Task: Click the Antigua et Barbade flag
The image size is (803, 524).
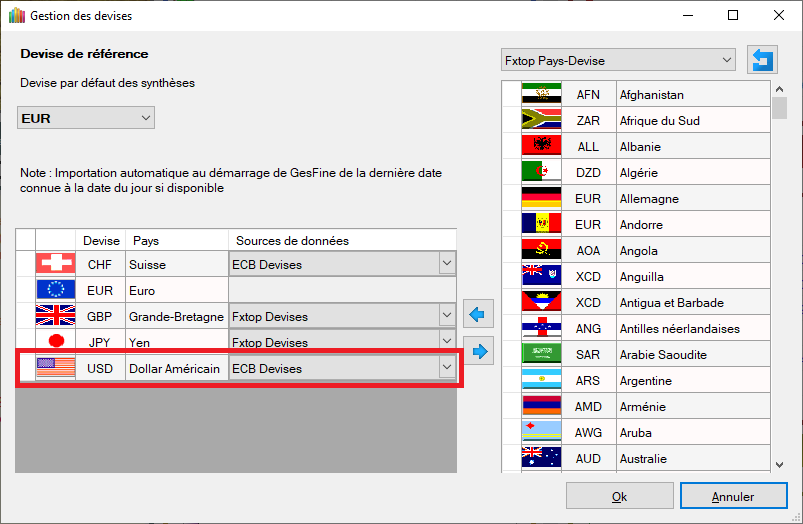Action: click(x=541, y=302)
